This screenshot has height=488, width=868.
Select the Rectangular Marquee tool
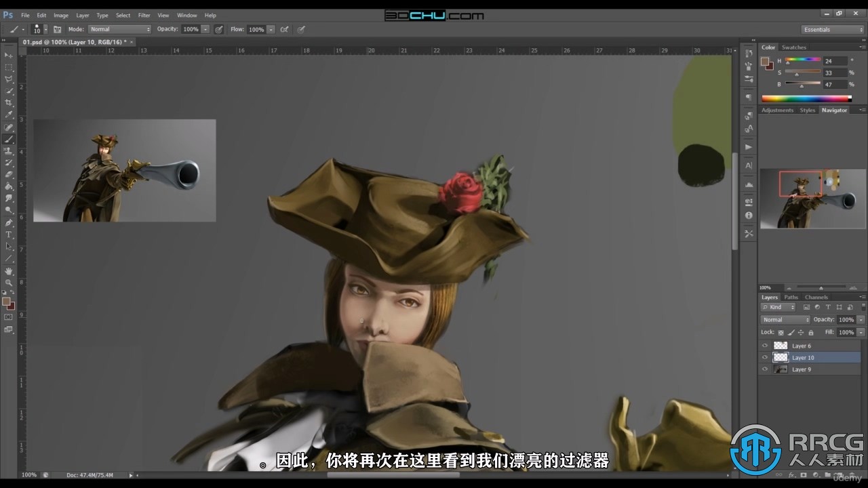click(9, 67)
